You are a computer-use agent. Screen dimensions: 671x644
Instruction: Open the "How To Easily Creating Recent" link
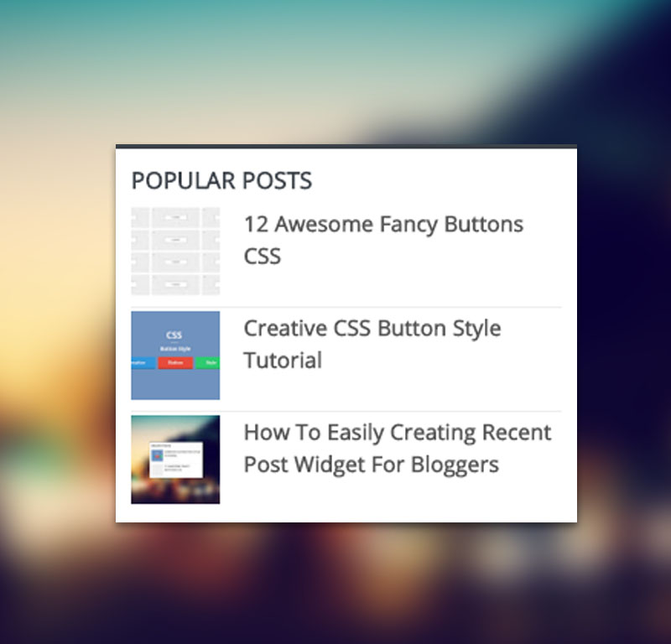(397, 433)
